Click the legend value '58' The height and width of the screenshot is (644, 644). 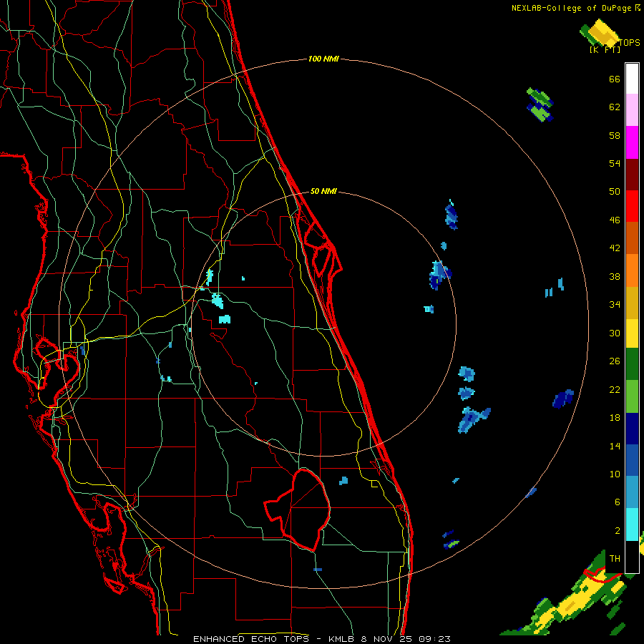pyautogui.click(x=615, y=135)
